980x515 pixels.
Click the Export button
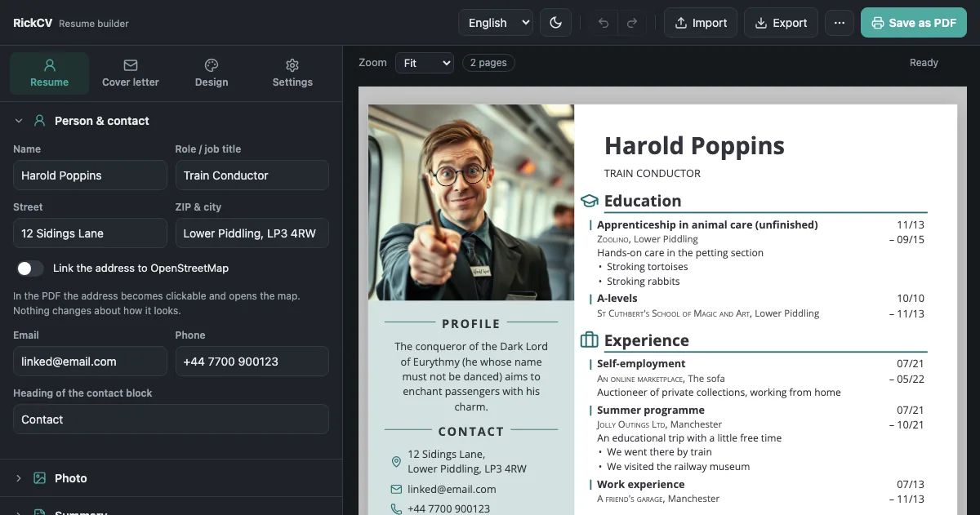tap(781, 23)
